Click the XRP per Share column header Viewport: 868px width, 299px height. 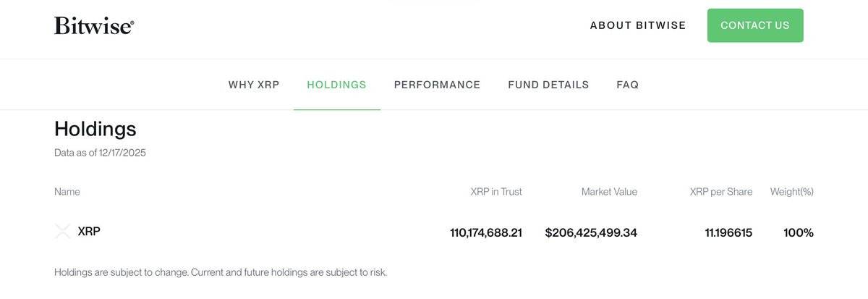(x=721, y=192)
